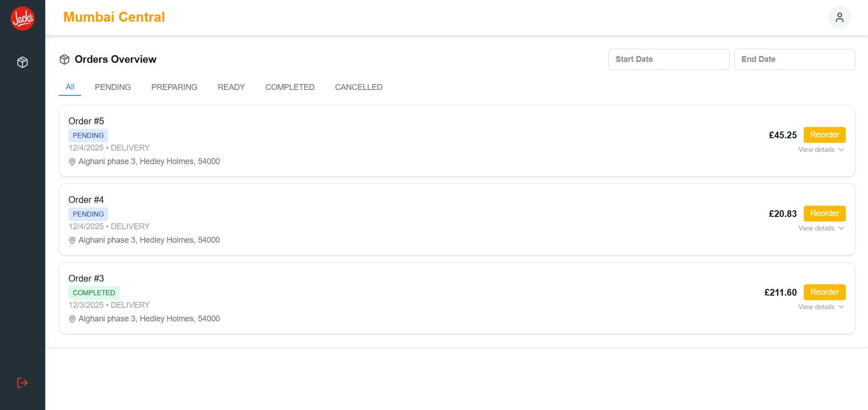Expand View details for Order #3

click(821, 307)
